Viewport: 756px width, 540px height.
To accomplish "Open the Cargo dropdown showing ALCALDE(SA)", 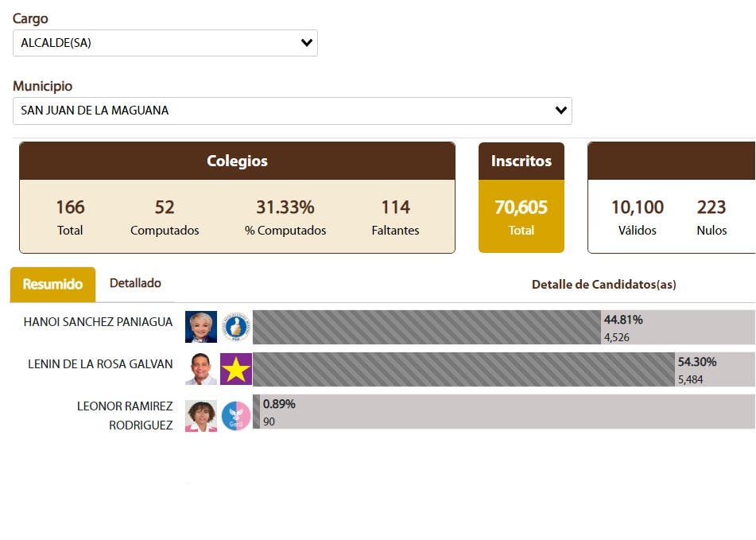I will coord(165,43).
